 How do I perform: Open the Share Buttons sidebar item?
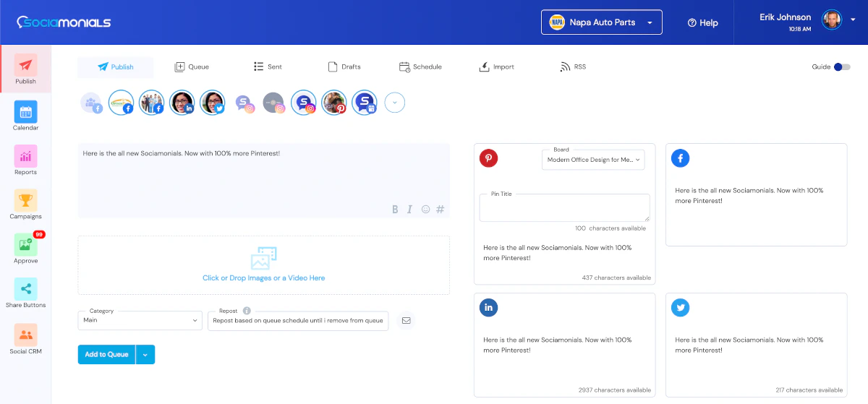coord(26,294)
